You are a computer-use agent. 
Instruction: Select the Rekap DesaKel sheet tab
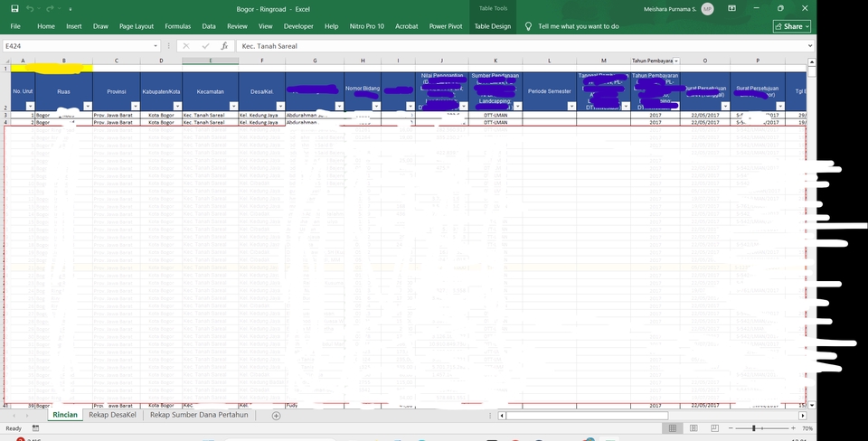coord(112,415)
